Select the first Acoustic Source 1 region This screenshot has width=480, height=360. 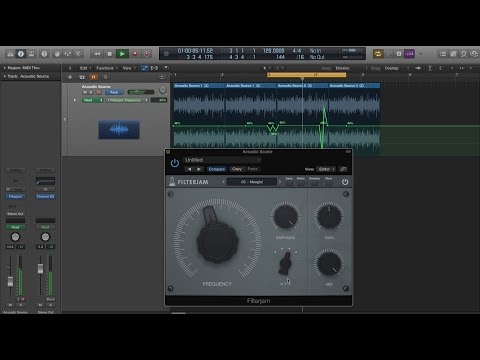point(199,115)
